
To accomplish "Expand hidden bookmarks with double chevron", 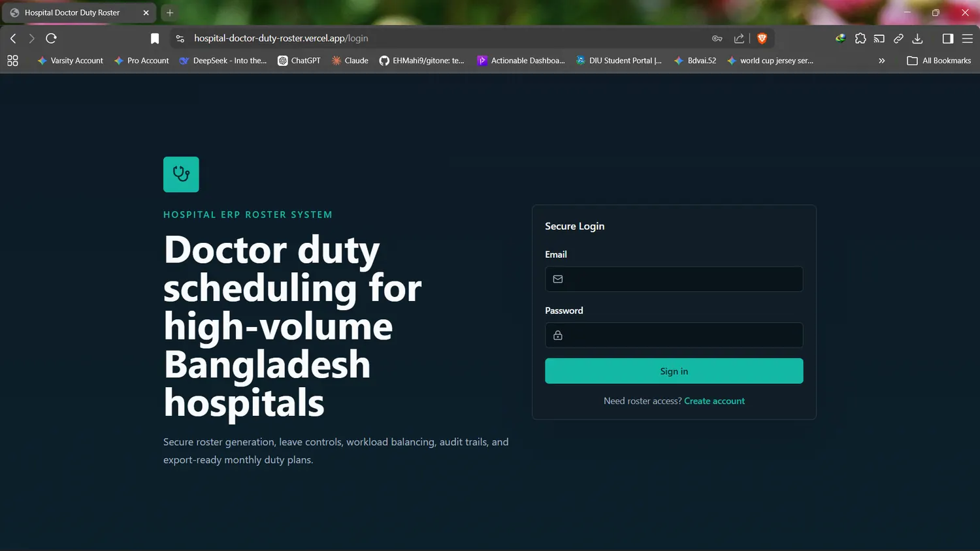I will coord(881,61).
